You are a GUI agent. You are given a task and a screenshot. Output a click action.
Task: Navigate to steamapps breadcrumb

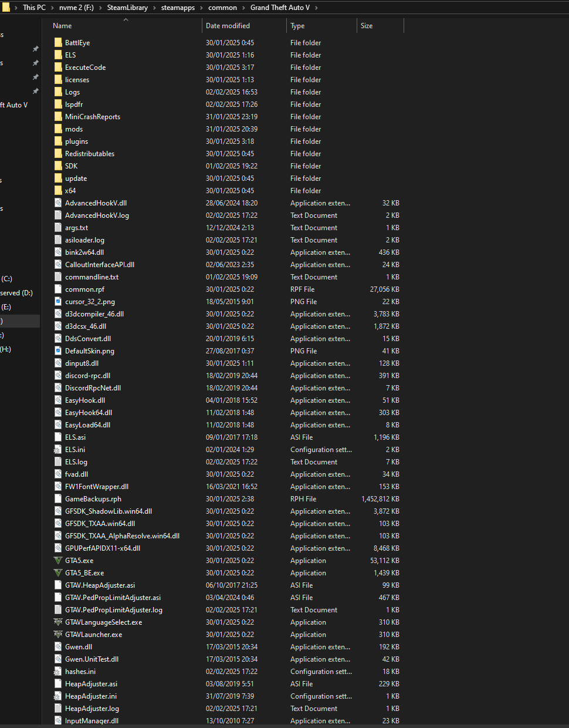pyautogui.click(x=178, y=8)
